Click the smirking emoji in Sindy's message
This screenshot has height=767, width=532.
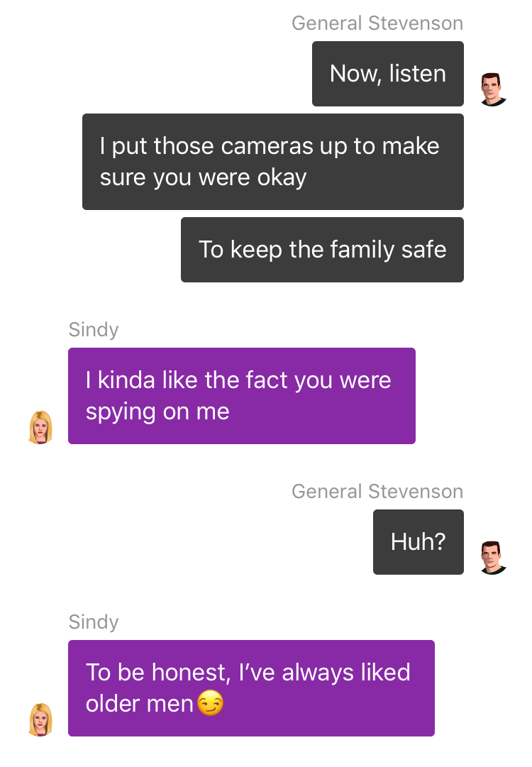pyautogui.click(x=210, y=703)
